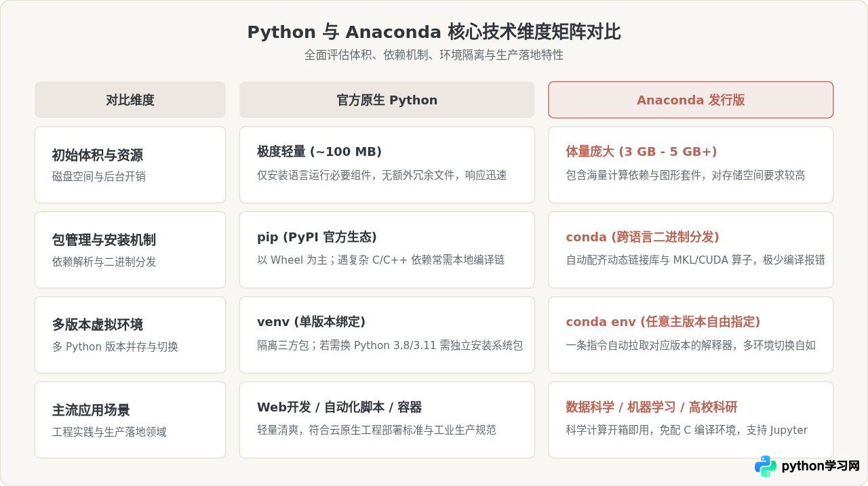
Task: Click the 磁盘空间与后台开销 description
Action: [x=99, y=176]
